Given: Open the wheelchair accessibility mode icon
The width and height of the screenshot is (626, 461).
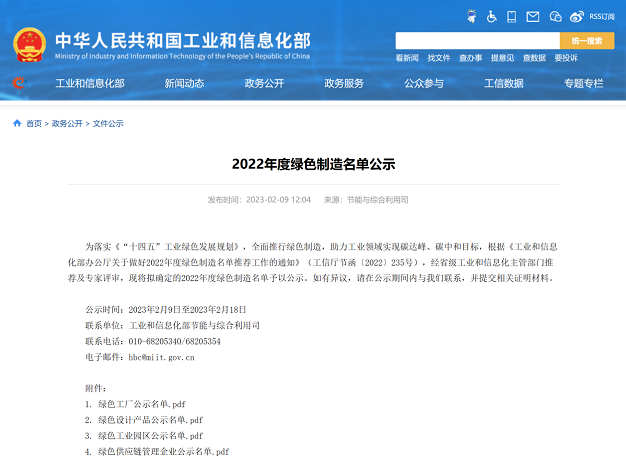Looking at the screenshot, I should [x=491, y=17].
